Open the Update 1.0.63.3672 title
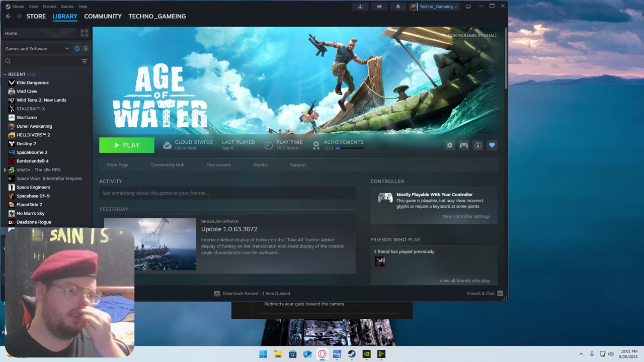 229,229
